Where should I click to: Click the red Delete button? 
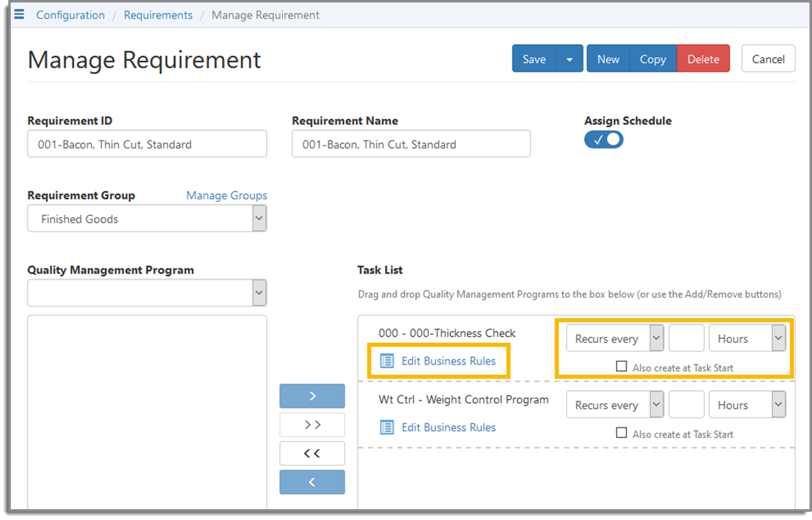[x=703, y=59]
